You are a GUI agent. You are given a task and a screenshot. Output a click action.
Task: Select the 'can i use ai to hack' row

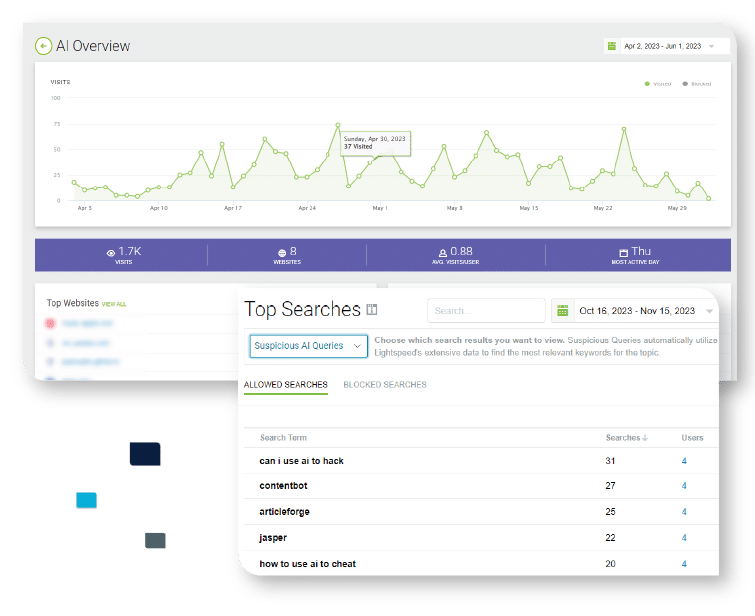pyautogui.click(x=481, y=461)
